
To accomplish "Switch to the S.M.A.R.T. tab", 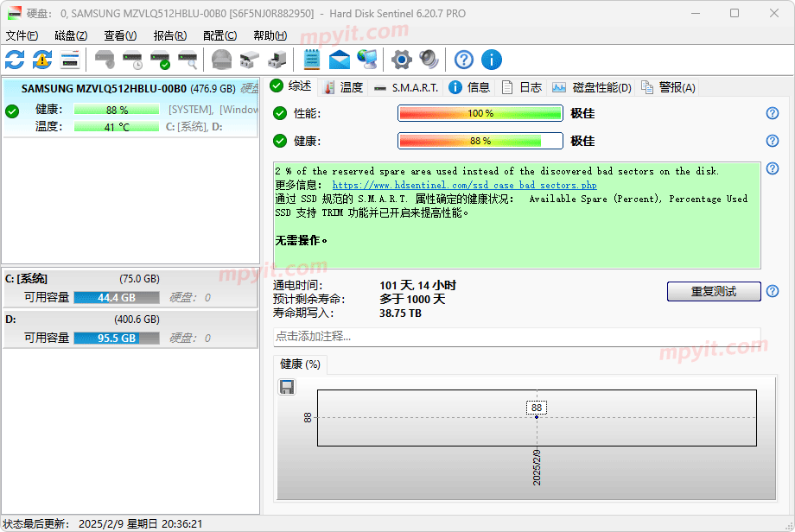I will tap(405, 87).
